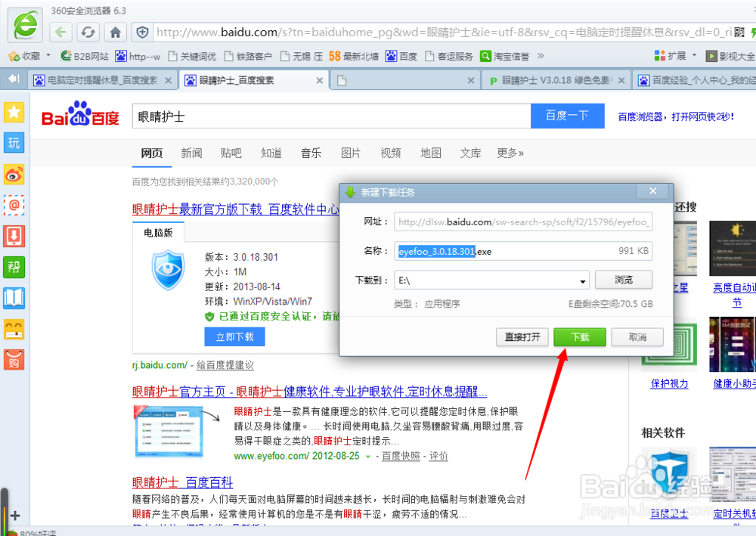Expand the 收藏 dropdown arrow
Screen dimensions: 756x536
(48, 55)
